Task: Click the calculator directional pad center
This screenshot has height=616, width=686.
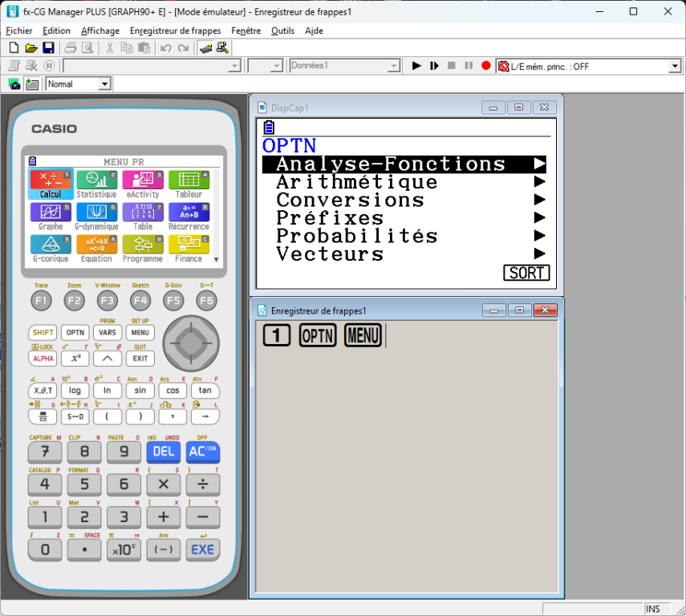Action: 191,343
